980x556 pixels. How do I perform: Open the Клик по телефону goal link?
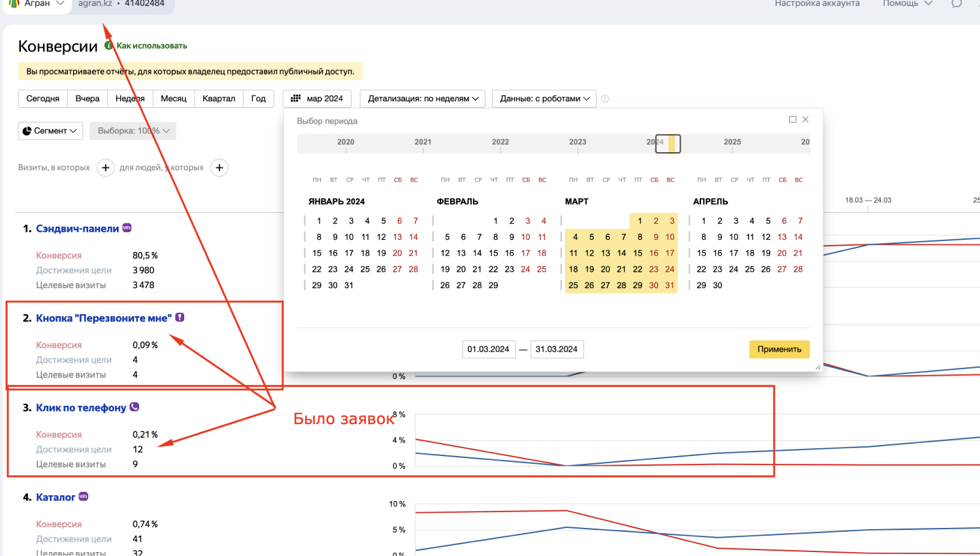click(x=81, y=408)
